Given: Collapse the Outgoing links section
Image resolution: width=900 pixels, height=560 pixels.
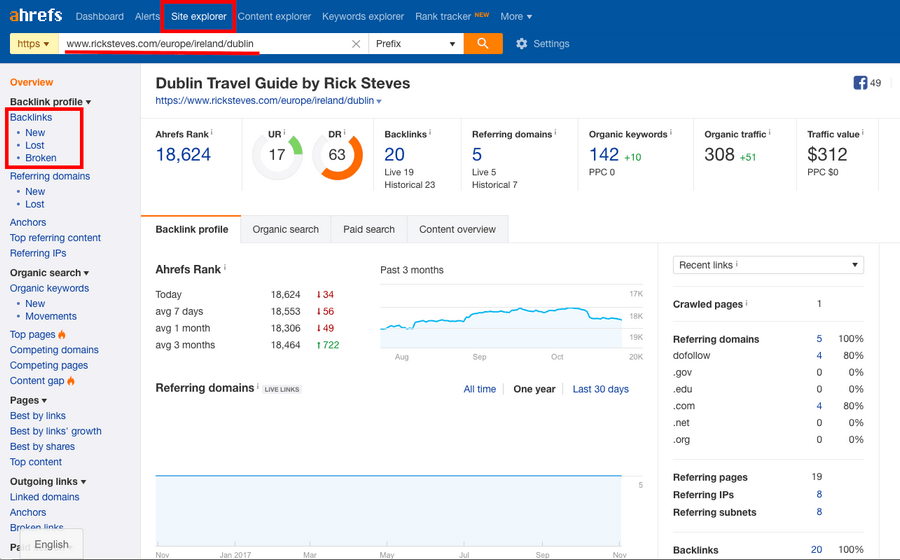Looking at the screenshot, I should click(48, 481).
